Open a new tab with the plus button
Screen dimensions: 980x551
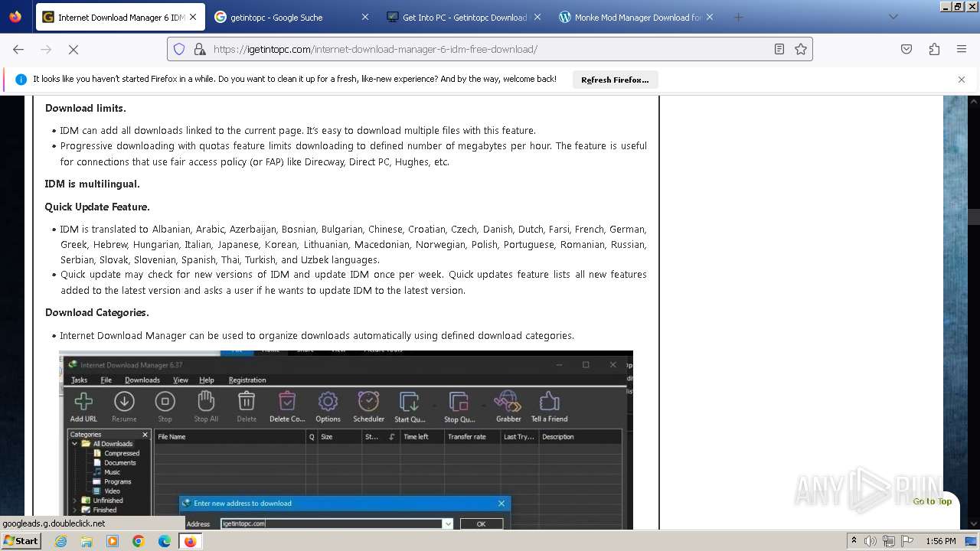pyautogui.click(x=738, y=17)
